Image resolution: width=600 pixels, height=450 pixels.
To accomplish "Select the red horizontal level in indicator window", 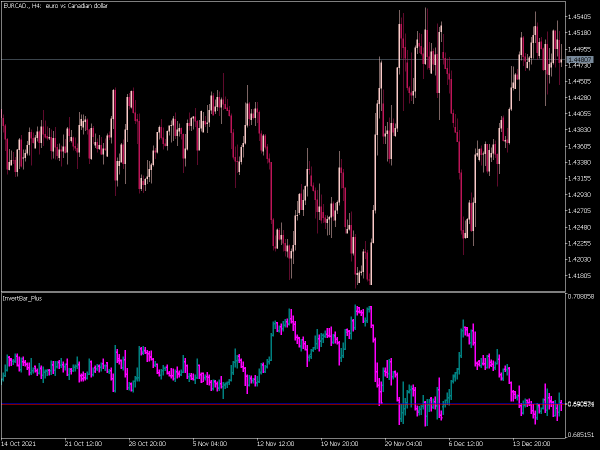I will (x=283, y=404).
